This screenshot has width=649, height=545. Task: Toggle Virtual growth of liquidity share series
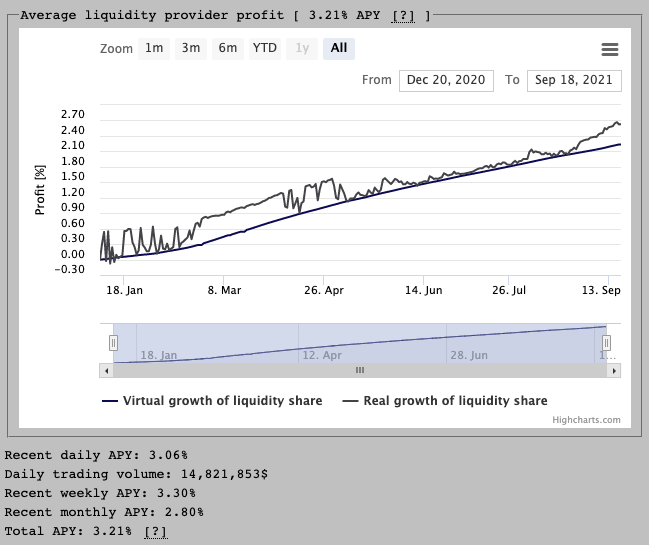[x=212, y=401]
